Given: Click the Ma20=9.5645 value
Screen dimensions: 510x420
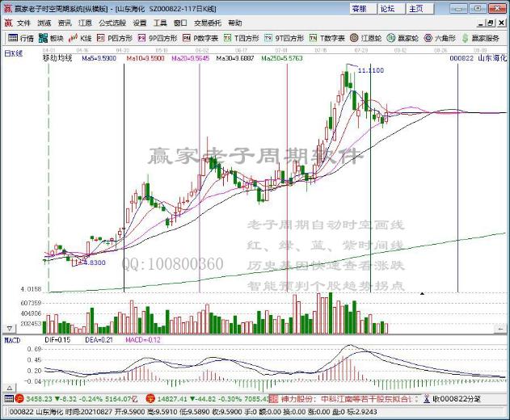Looking at the screenshot, I should coord(190,58).
